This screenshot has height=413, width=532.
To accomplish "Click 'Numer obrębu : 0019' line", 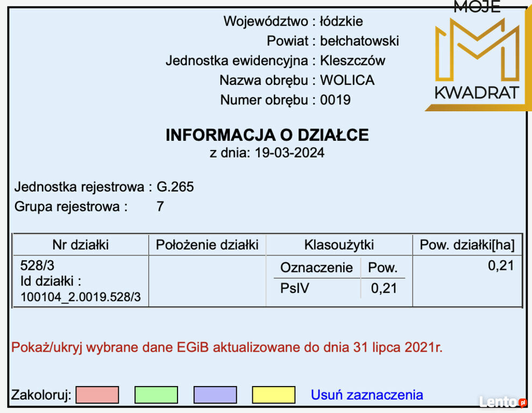I will pyautogui.click(x=285, y=100).
